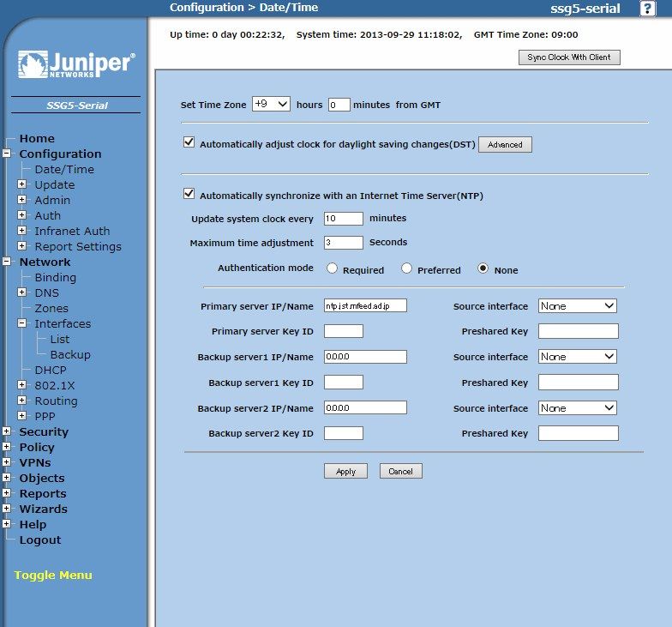Focus the time zone minutes field
Viewport: 672px width, 627px height.
point(339,105)
